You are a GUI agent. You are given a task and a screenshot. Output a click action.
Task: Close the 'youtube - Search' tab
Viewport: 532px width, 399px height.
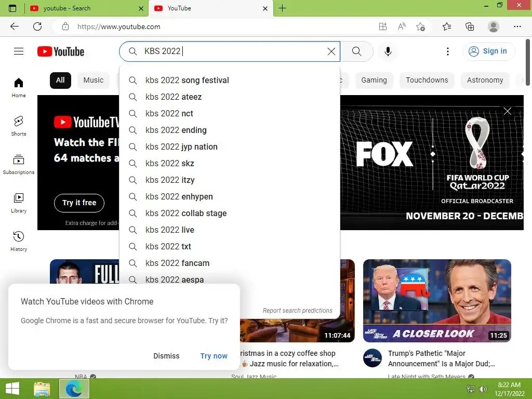[x=141, y=8]
